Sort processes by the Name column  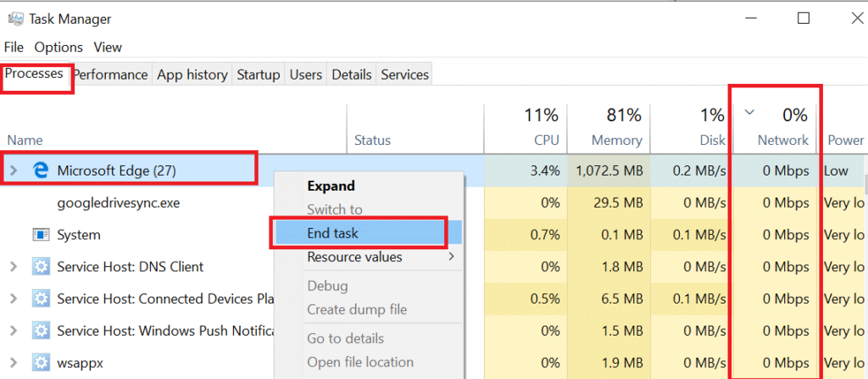coord(174,129)
